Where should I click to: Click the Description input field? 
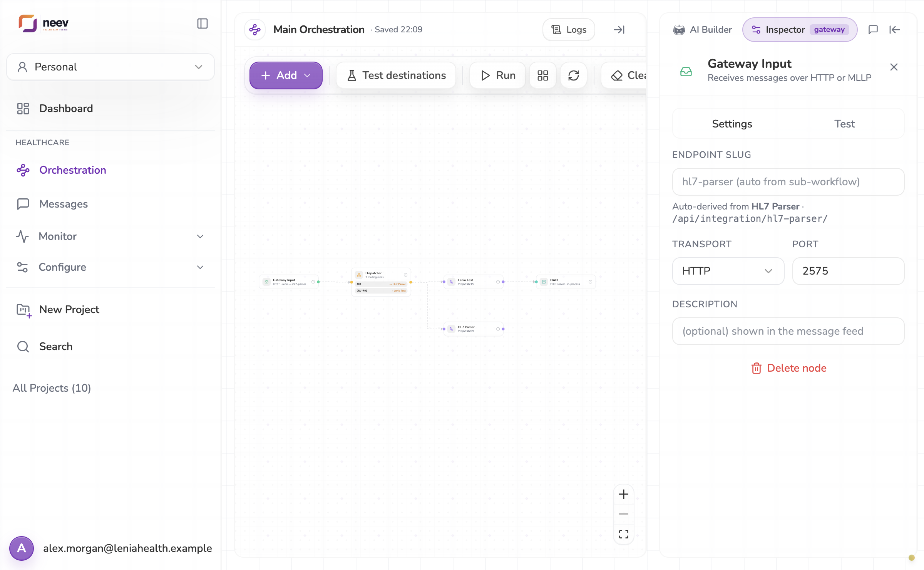coord(788,331)
